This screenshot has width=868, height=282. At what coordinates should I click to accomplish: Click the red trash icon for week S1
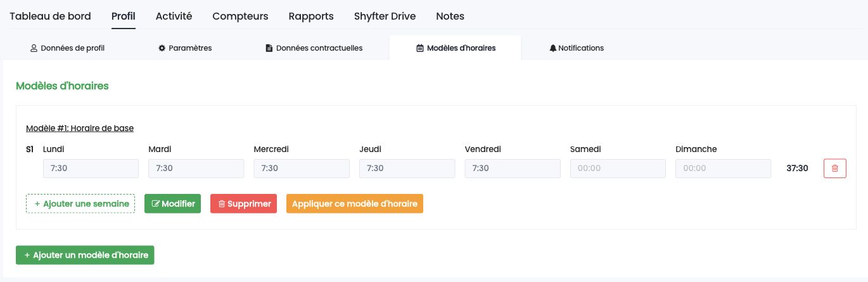pyautogui.click(x=834, y=168)
